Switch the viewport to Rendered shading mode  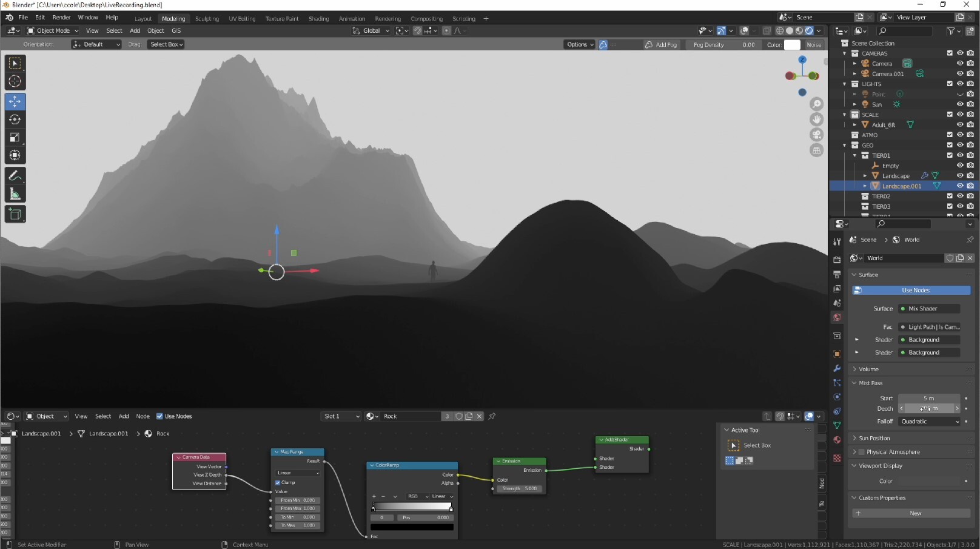coord(809,30)
